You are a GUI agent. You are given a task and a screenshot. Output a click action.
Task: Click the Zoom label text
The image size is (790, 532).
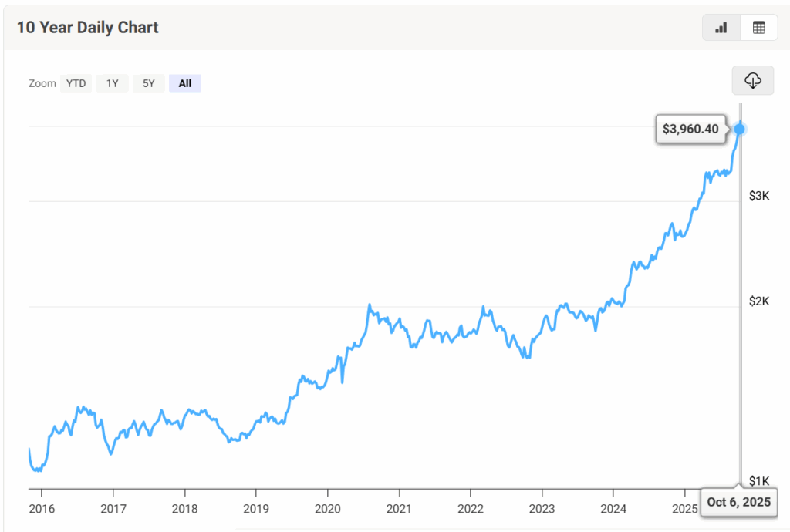coord(42,83)
